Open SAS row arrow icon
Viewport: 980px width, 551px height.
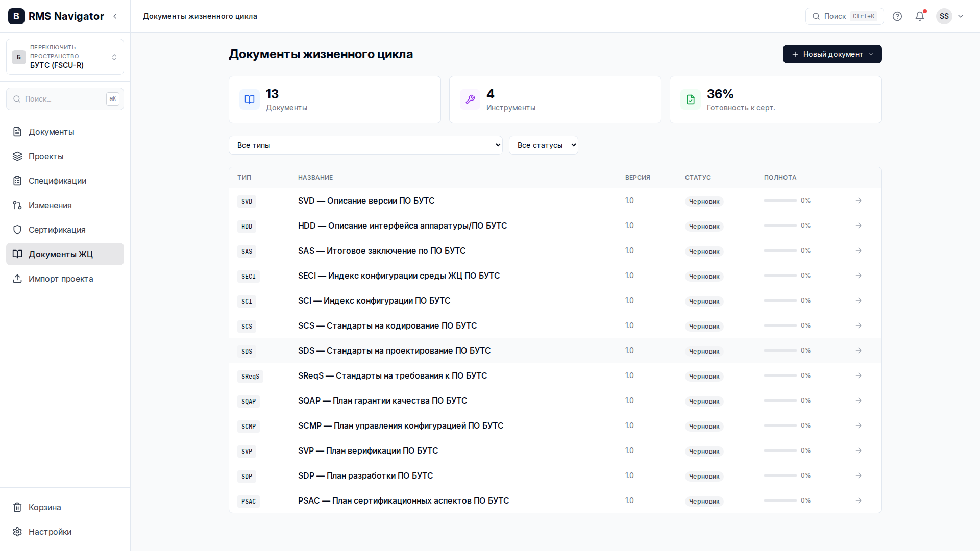[x=859, y=251]
